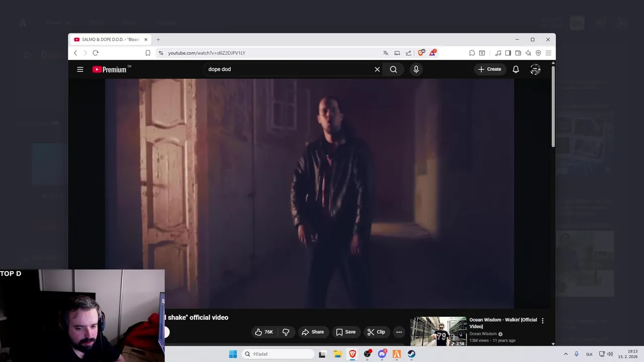Show hidden system tray icons chevron
This screenshot has height=362, width=644.
click(566, 354)
